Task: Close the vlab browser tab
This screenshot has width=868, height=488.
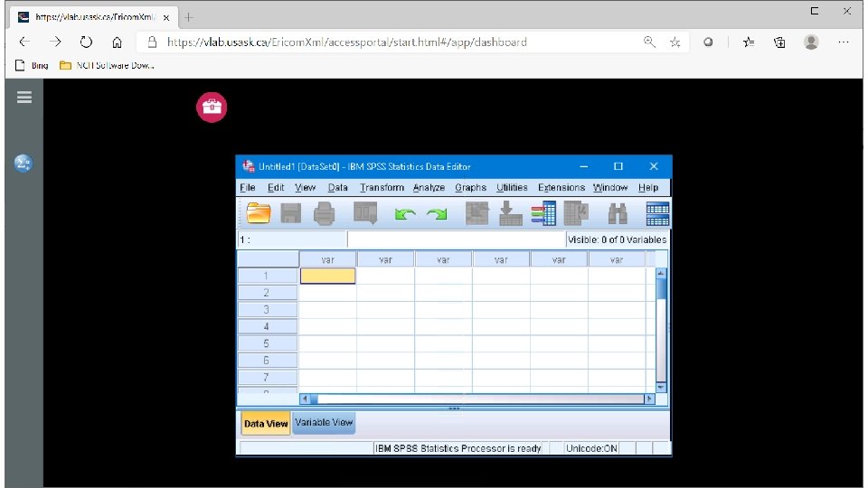Action: (x=166, y=18)
